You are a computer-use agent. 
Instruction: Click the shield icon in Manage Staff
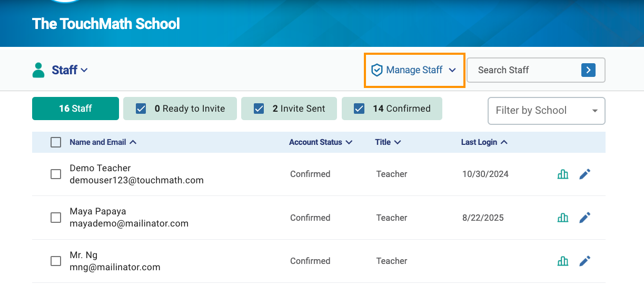[377, 70]
